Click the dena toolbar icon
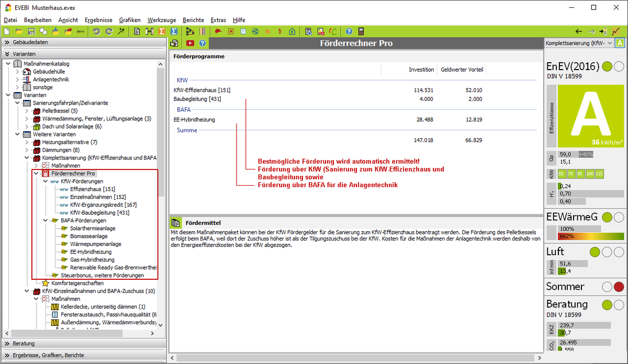 81,31
